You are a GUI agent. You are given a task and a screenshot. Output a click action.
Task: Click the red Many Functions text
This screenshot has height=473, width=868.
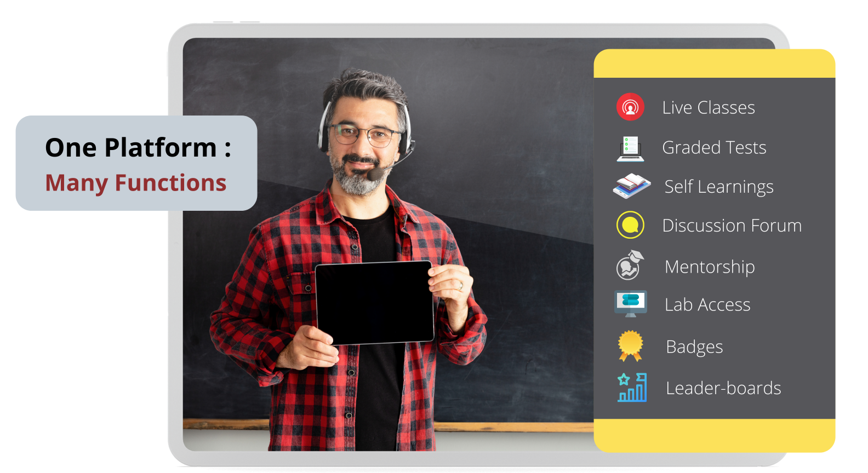[x=135, y=183]
